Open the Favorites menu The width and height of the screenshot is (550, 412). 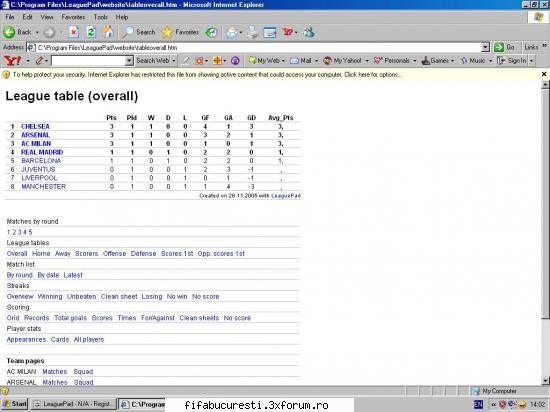tap(73, 17)
